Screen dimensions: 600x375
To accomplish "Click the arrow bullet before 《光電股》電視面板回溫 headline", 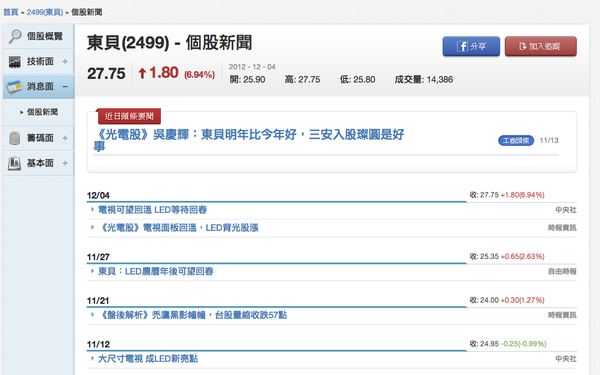I will [92, 227].
